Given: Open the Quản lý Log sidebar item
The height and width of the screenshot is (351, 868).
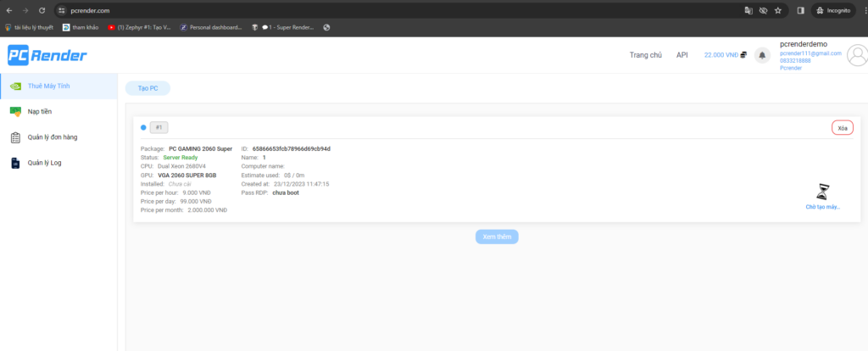Looking at the screenshot, I should (58, 163).
